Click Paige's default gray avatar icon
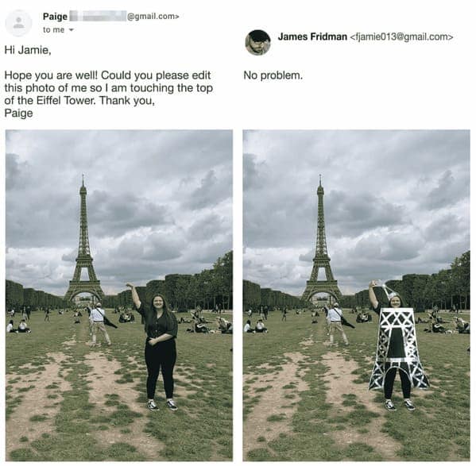This screenshot has height=466, width=476. point(18,23)
